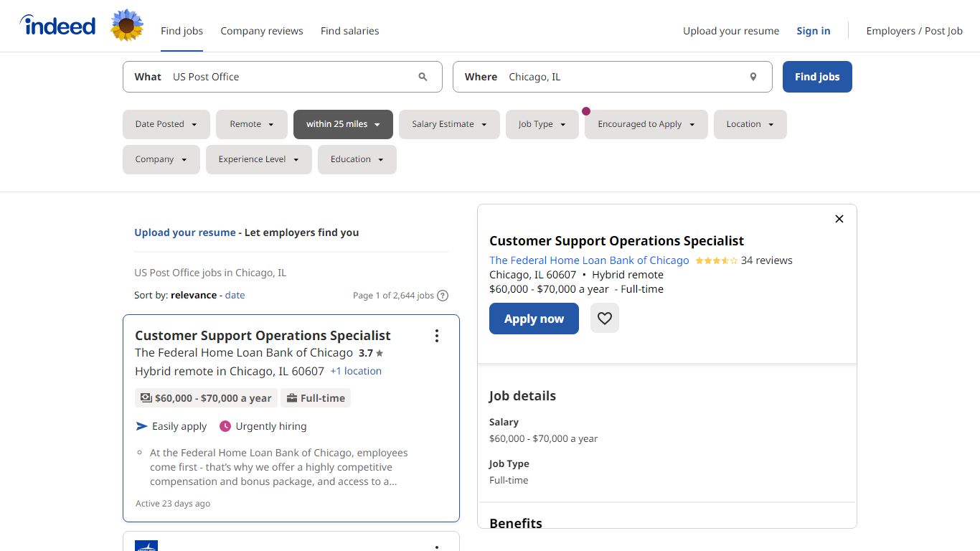Click the US Post Office jobs in Chicago, IL text
980x551 pixels.
(x=210, y=273)
